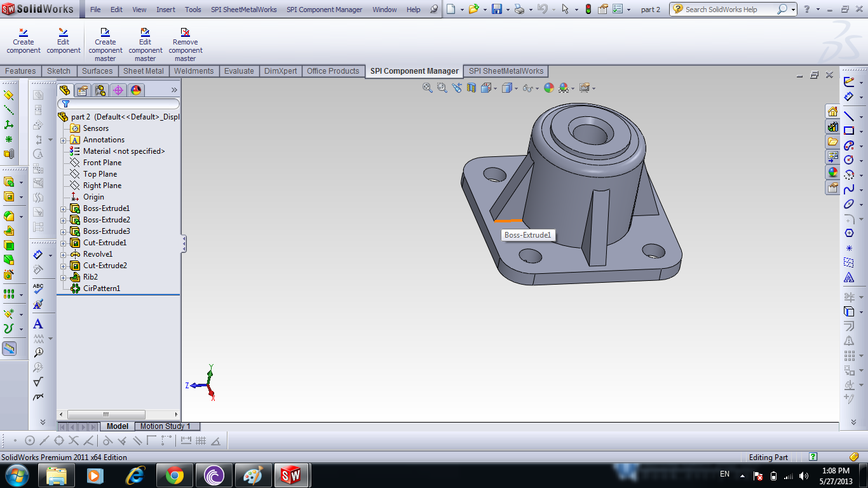Open the Insert menu

coord(166,10)
